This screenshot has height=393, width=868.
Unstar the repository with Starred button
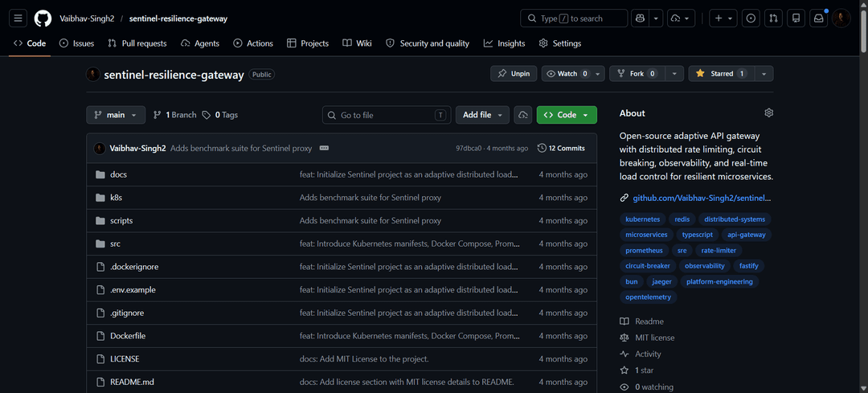click(x=721, y=74)
